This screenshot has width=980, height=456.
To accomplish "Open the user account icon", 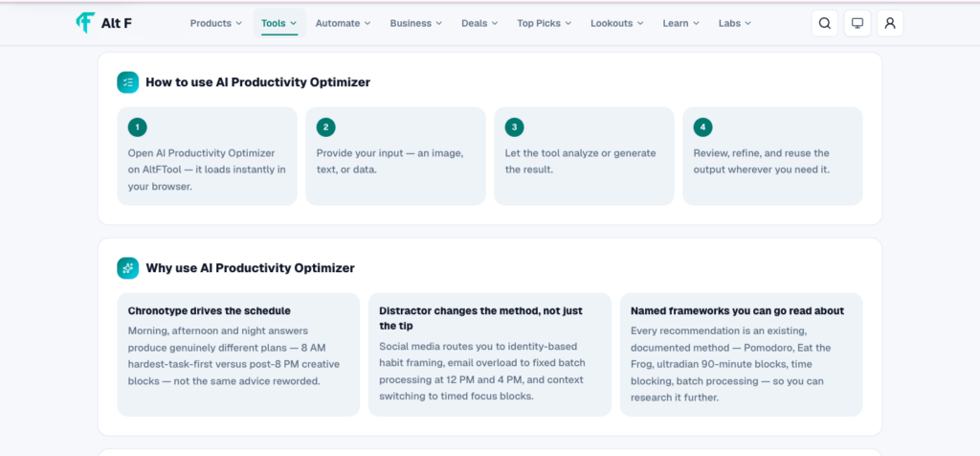I will point(890,23).
